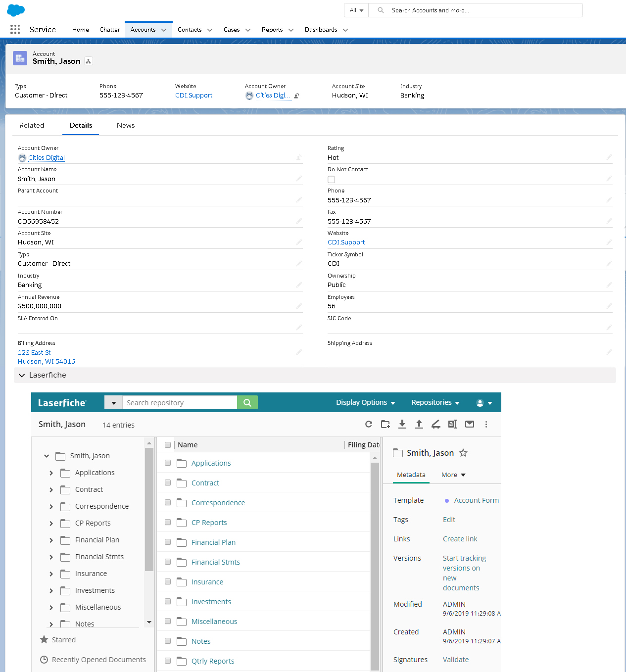This screenshot has width=626, height=672.
Task: Open the Laserfiche search type dropdown arrow
Action: click(x=113, y=403)
